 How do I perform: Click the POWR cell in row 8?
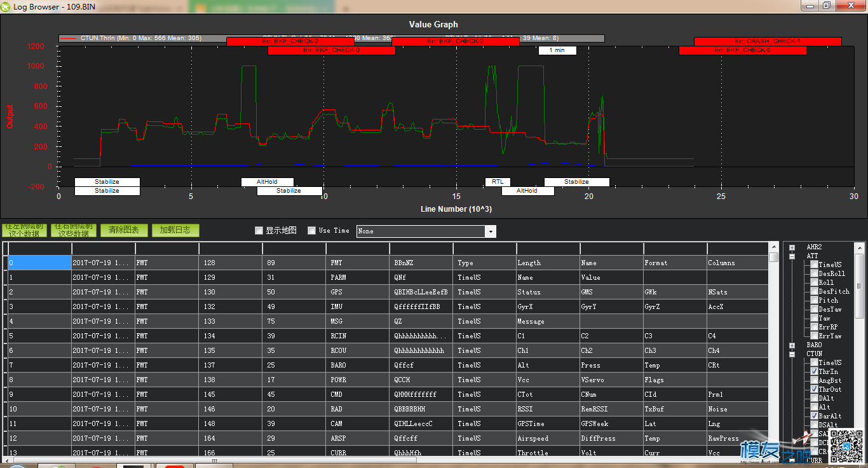tap(358, 380)
